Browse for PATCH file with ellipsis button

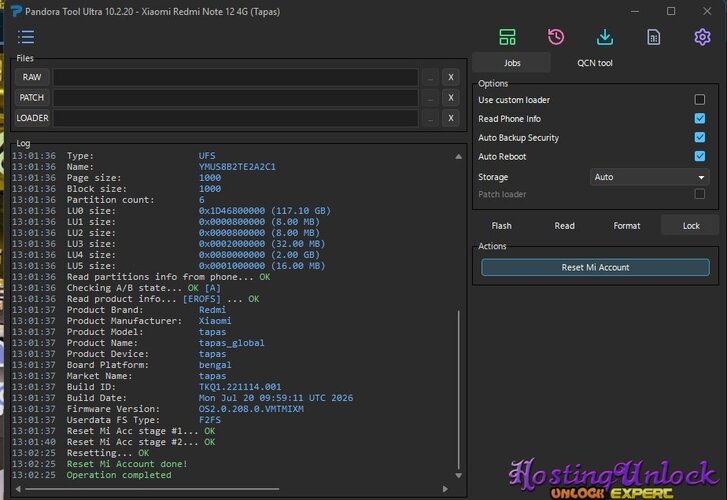(430, 98)
